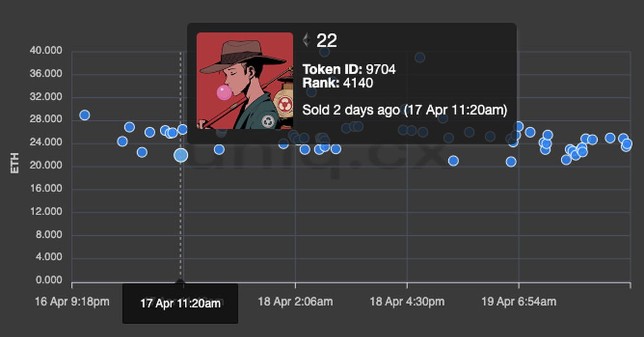Click the 17 Apr 11:20am crosshair label

pos(180,303)
